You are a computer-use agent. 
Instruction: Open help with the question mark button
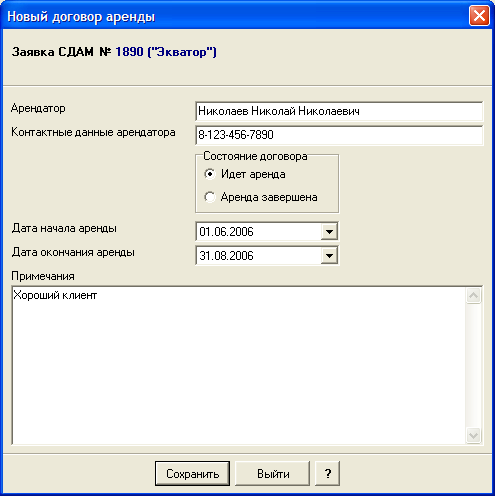point(328,474)
